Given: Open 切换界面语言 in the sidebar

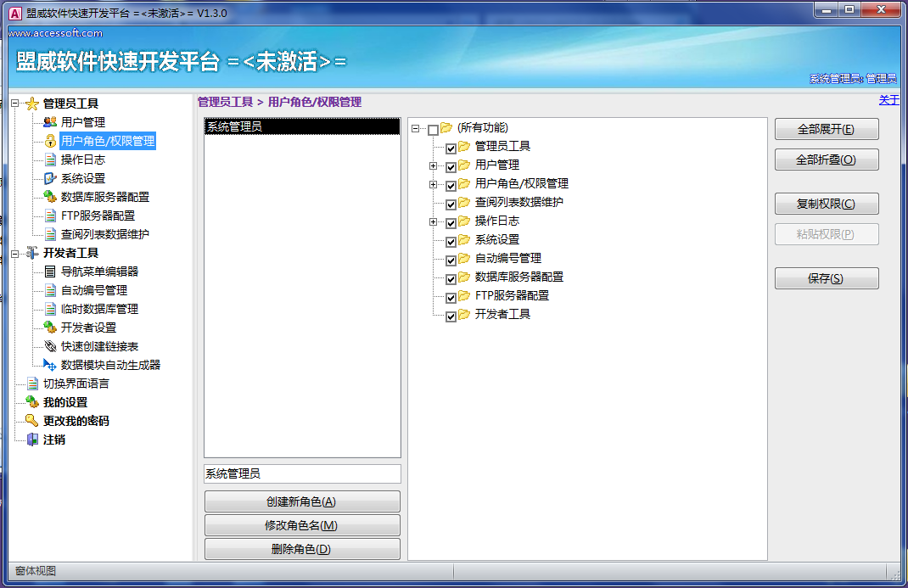Looking at the screenshot, I should pyautogui.click(x=76, y=384).
